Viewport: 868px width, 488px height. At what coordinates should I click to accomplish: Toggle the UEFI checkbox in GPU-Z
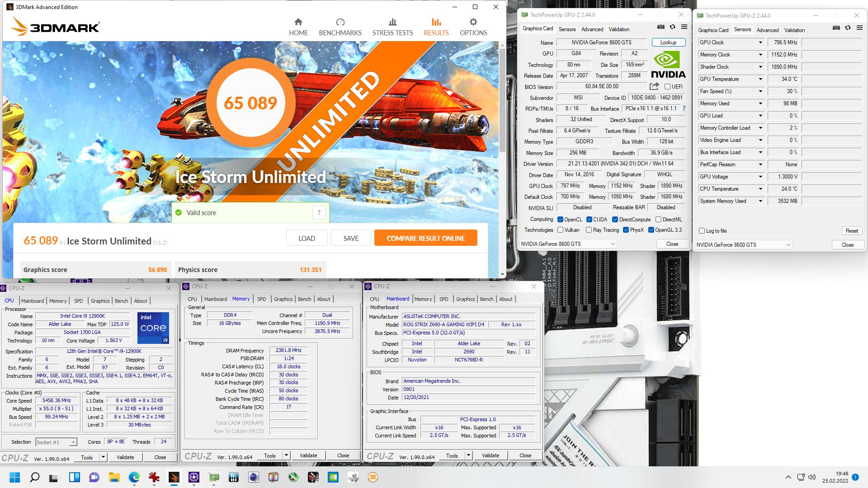667,87
